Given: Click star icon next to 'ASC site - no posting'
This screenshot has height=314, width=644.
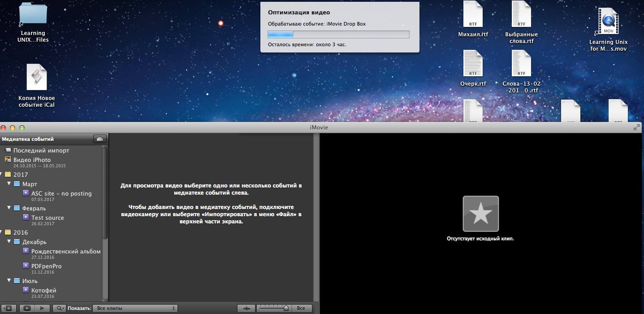Looking at the screenshot, I should pos(26,193).
